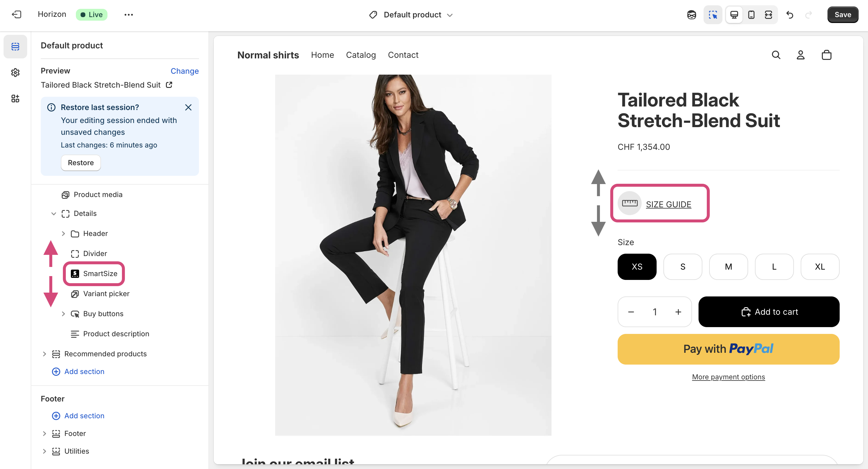This screenshot has height=469, width=868.
Task: Click the undo arrow icon
Action: (x=789, y=14)
